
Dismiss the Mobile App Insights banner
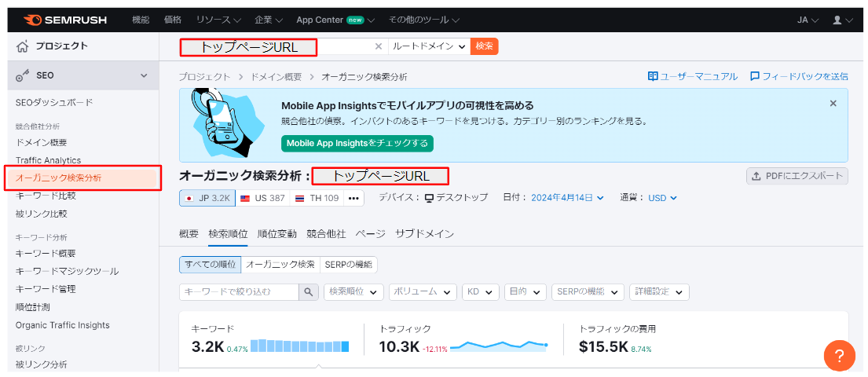coord(833,104)
